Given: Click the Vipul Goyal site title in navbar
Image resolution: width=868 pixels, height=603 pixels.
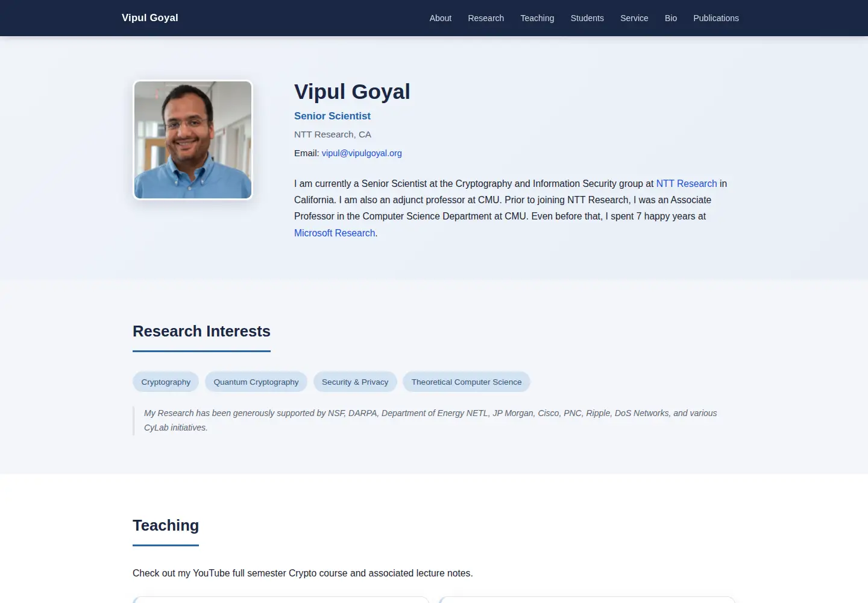Looking at the screenshot, I should (x=149, y=17).
